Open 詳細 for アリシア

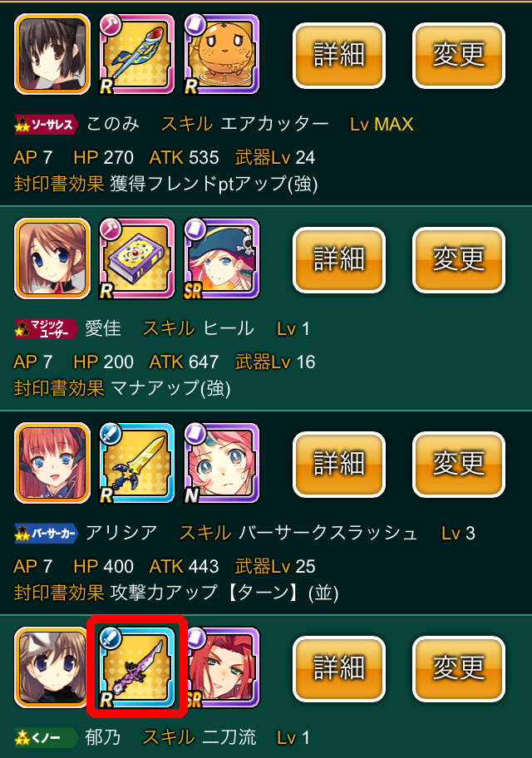[339, 464]
